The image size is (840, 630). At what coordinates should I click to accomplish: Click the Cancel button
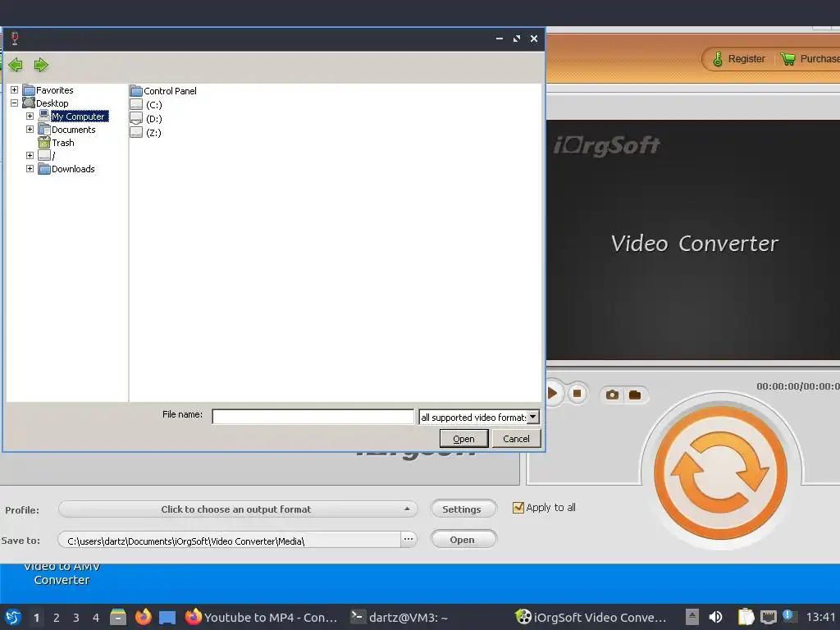point(517,439)
